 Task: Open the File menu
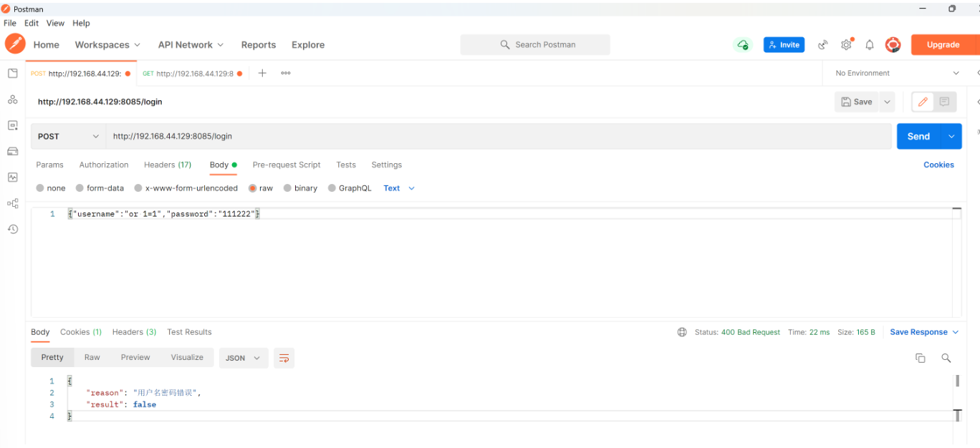pos(10,23)
